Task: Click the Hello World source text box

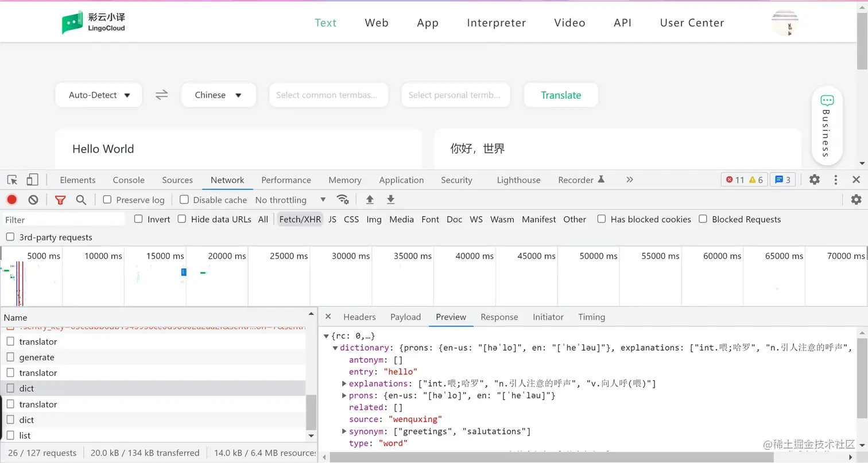Action: point(239,149)
